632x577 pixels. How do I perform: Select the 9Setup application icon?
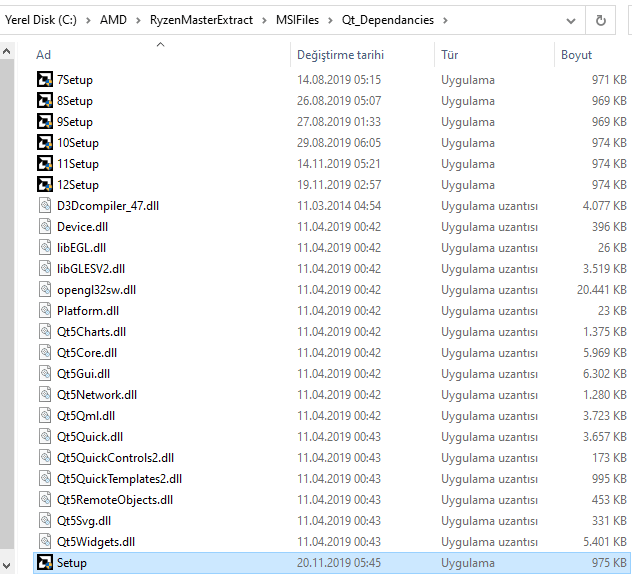[45, 121]
